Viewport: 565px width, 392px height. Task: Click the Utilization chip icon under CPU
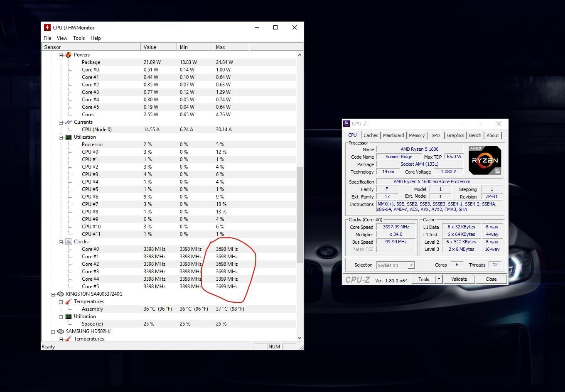pos(69,137)
